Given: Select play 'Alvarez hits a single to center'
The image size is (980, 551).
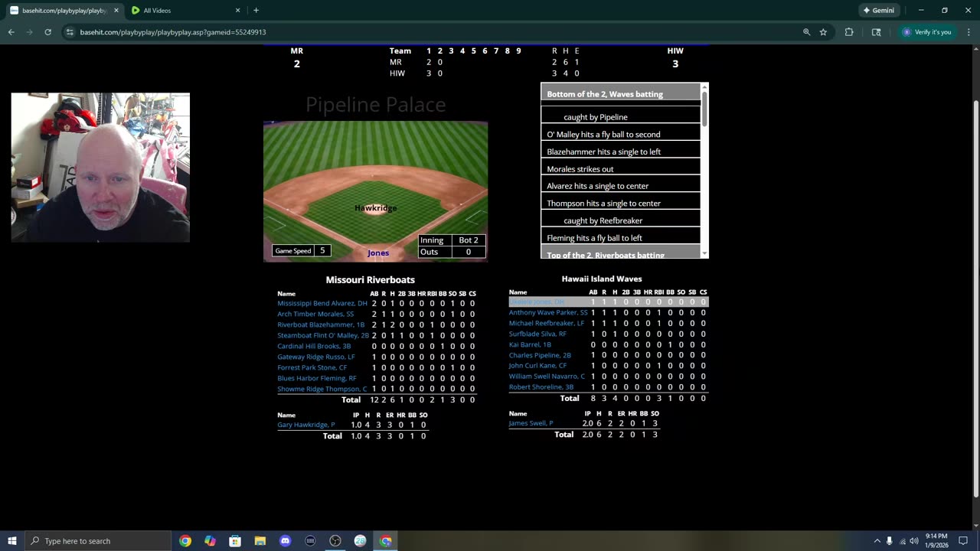Looking at the screenshot, I should tap(620, 186).
